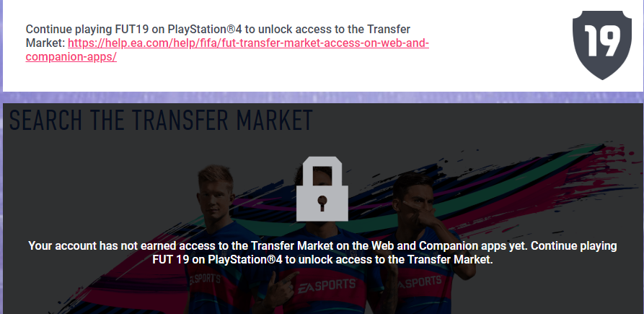This screenshot has width=644, height=314.
Task: Click EA SPORTS logo on the blond player's jersey
Action: click(204, 280)
